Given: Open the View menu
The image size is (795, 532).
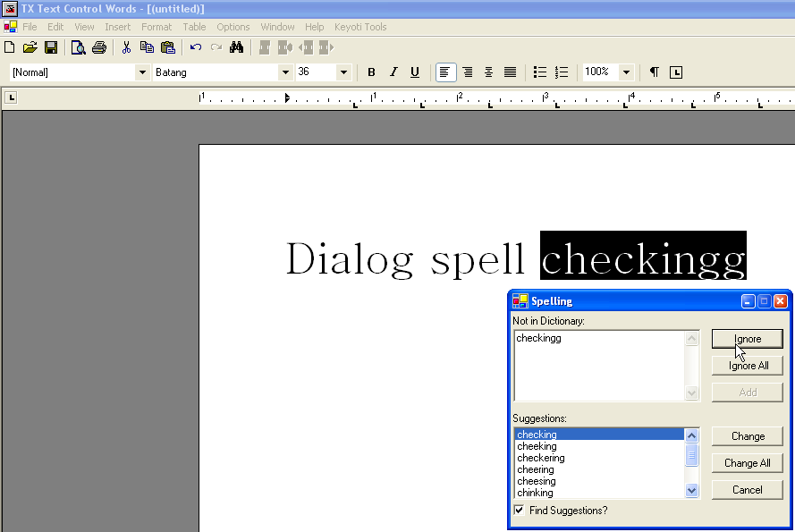Looking at the screenshot, I should coord(84,27).
